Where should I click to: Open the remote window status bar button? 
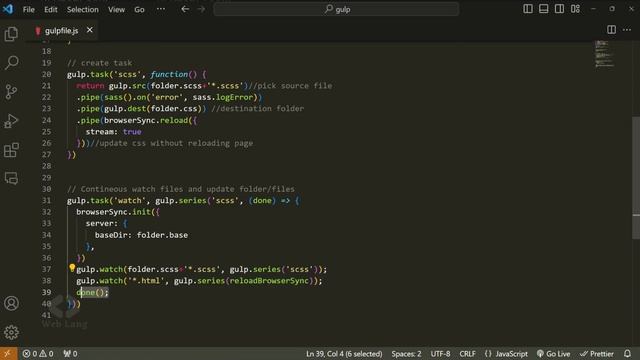(8, 353)
